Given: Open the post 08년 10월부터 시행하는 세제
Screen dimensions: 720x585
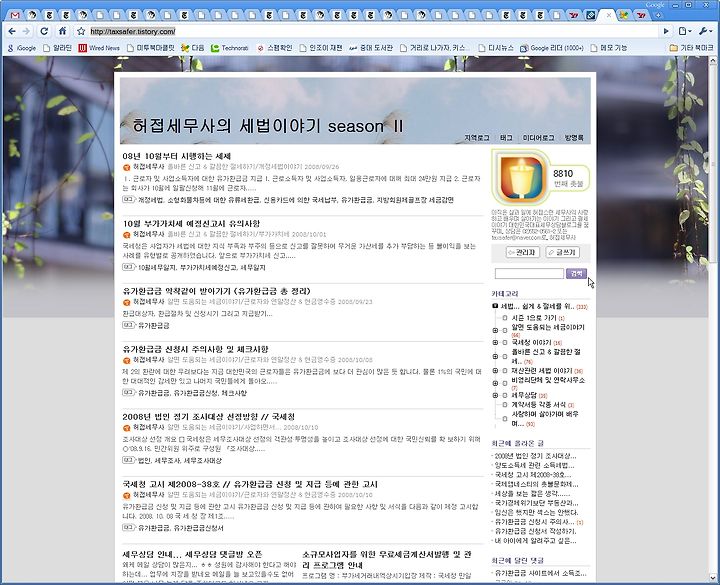Looking at the screenshot, I should click(x=177, y=156).
